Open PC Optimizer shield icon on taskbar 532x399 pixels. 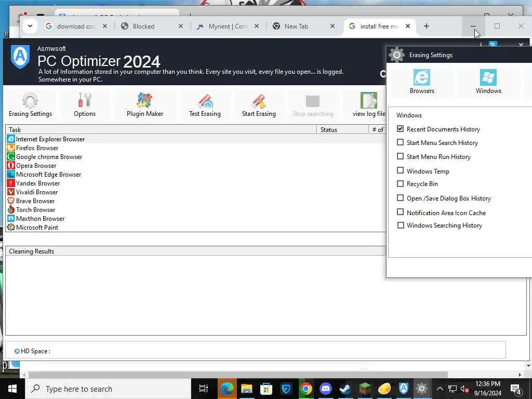tap(404, 389)
